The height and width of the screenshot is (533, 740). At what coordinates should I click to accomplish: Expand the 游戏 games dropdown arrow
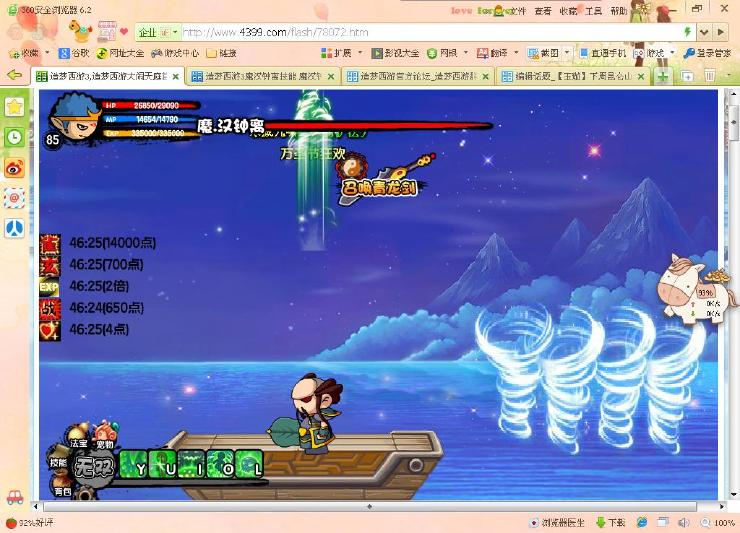[x=672, y=52]
